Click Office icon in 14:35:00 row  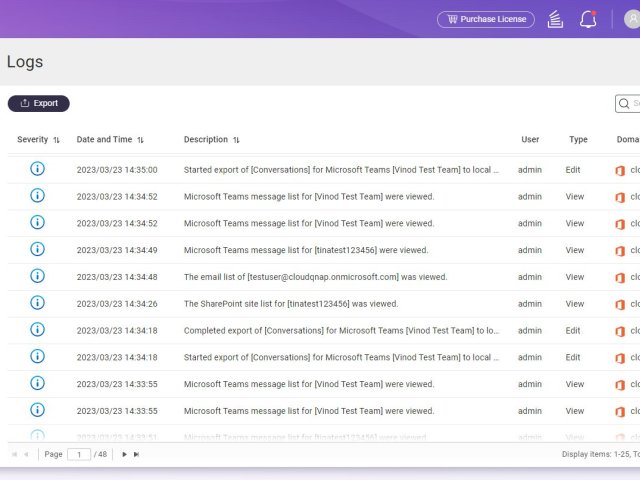click(x=620, y=170)
